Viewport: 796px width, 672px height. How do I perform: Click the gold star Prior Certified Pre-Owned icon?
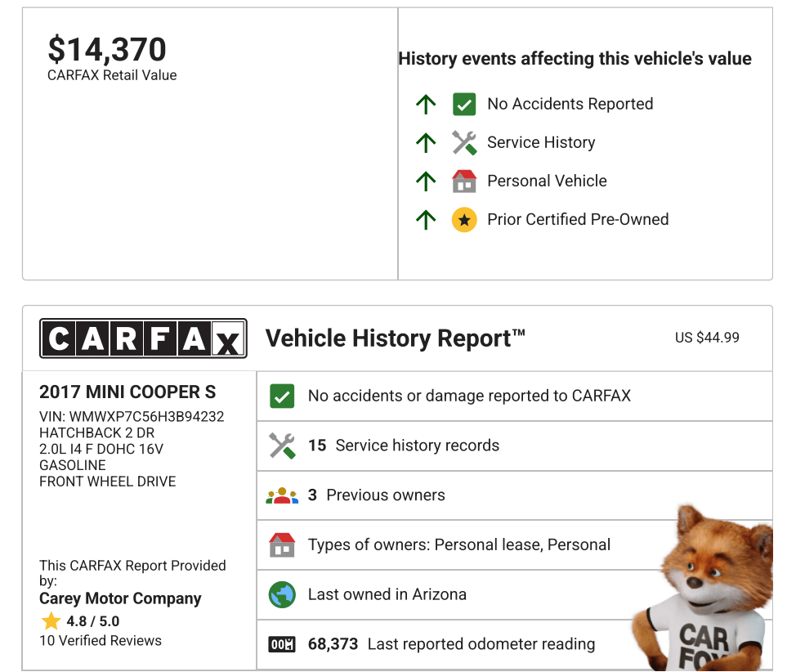464,219
